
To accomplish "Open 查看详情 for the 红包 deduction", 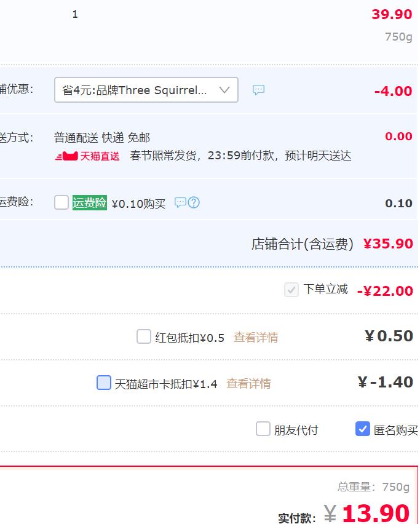I will coord(256,337).
